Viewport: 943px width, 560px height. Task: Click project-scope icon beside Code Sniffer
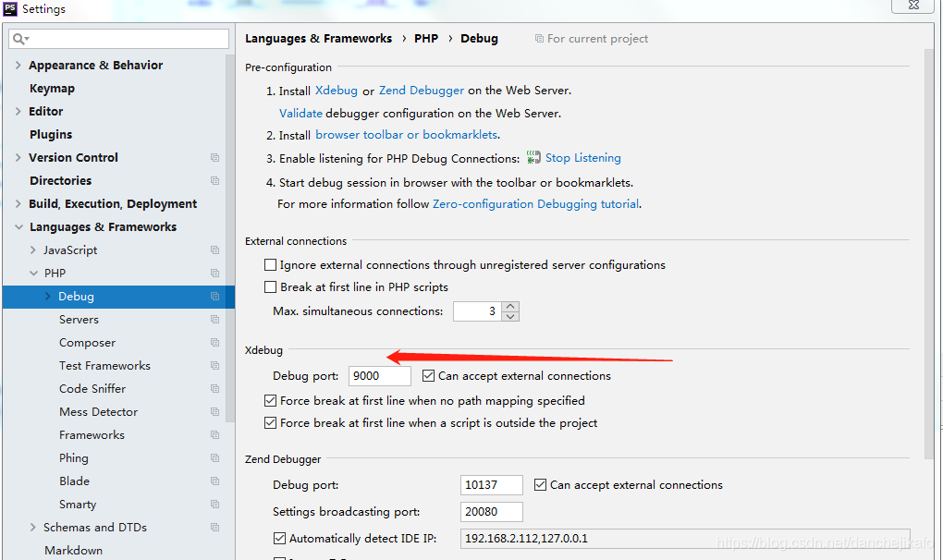point(214,389)
